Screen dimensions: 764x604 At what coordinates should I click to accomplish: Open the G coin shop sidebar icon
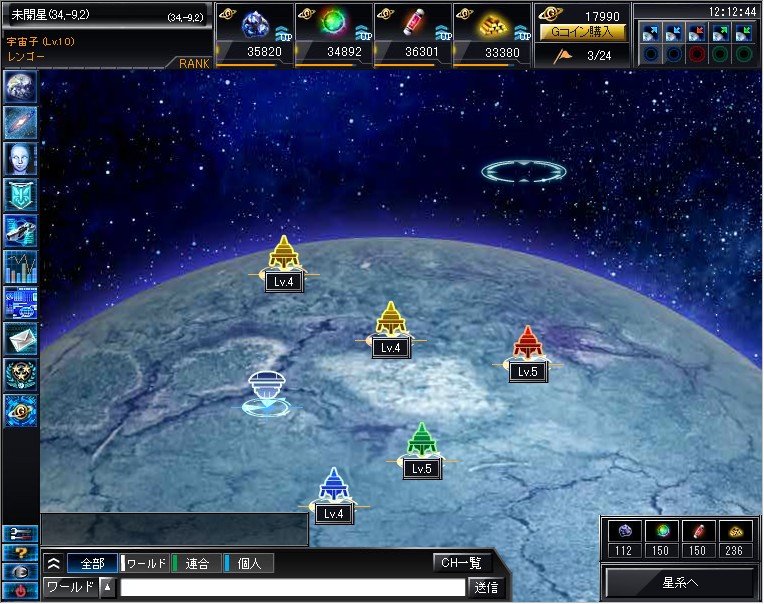20,411
